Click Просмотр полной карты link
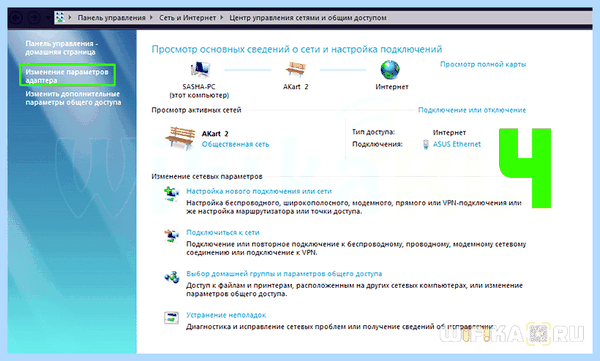600x361 pixels. click(483, 64)
